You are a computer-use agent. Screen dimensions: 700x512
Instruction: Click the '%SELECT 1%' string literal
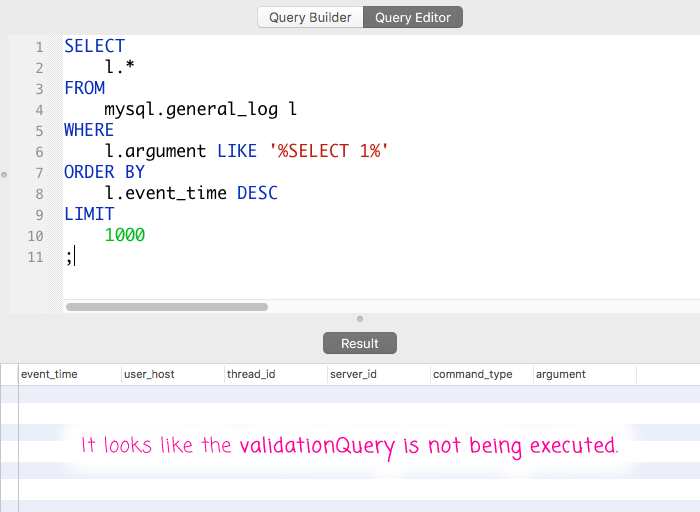tap(329, 151)
